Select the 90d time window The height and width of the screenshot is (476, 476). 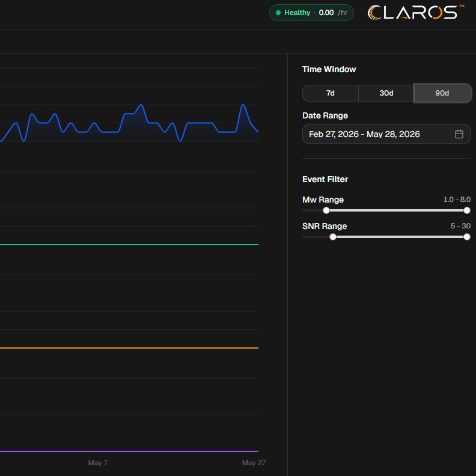pos(442,93)
